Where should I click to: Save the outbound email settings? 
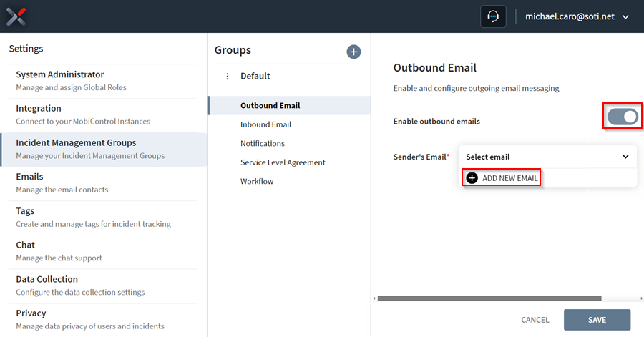click(597, 320)
